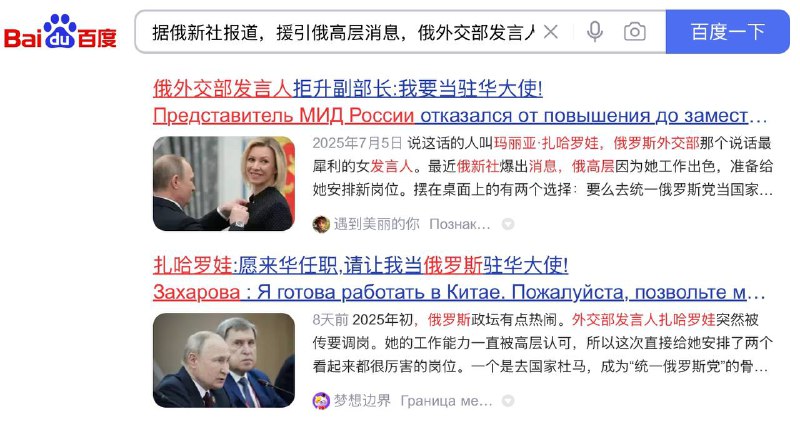Clear the search box text
Image resolution: width=800 pixels, height=426 pixels.
pyautogui.click(x=551, y=32)
